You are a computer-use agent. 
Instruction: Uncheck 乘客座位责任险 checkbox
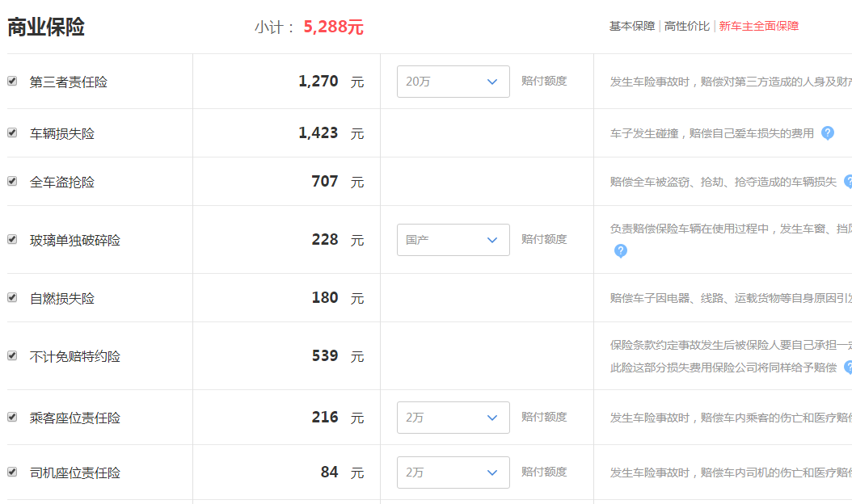[12, 417]
